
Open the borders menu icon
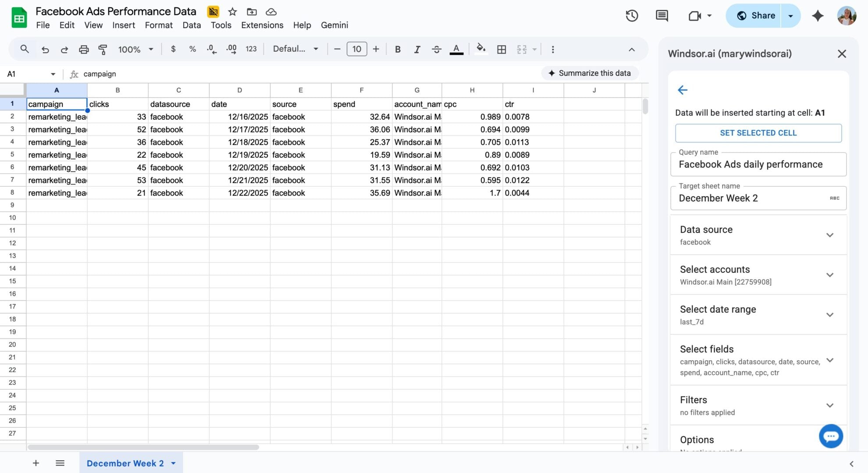click(502, 49)
